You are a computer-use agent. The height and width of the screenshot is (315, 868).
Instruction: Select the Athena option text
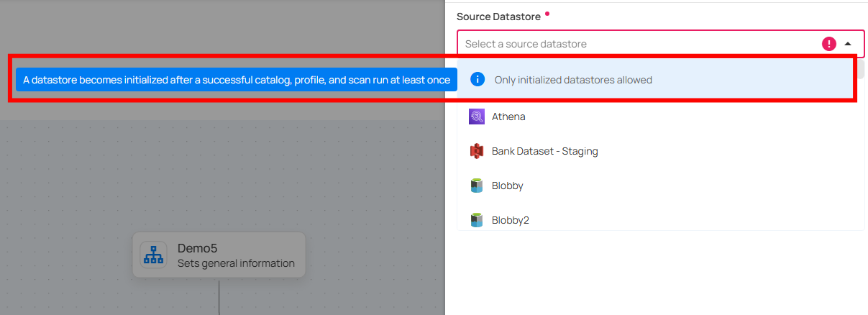pos(508,117)
